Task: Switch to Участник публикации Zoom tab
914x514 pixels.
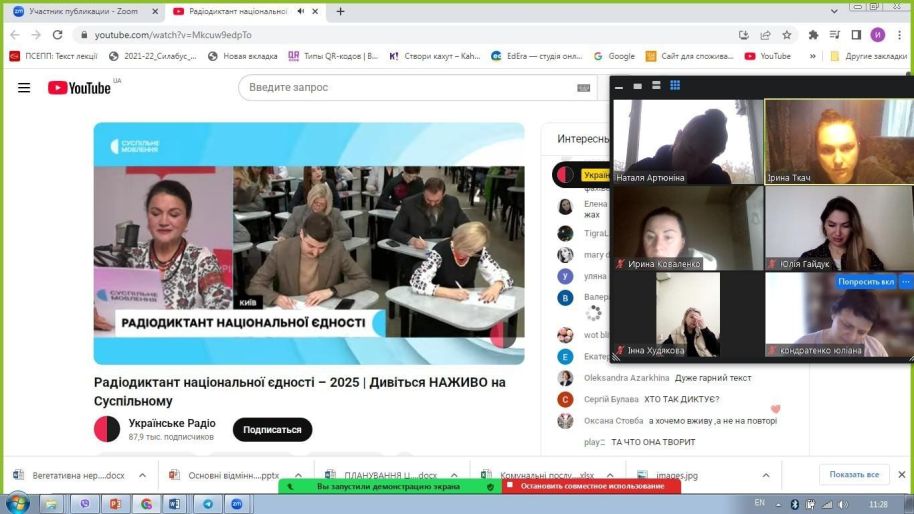Action: (80, 12)
